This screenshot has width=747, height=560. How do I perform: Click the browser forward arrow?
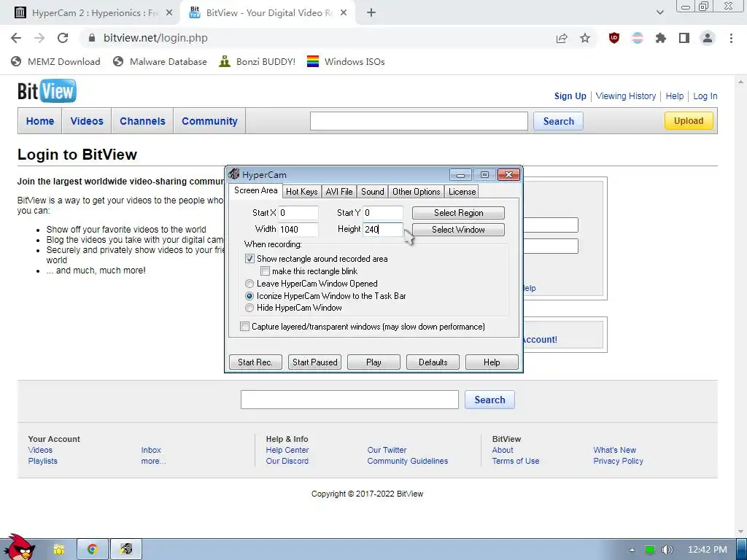(39, 38)
